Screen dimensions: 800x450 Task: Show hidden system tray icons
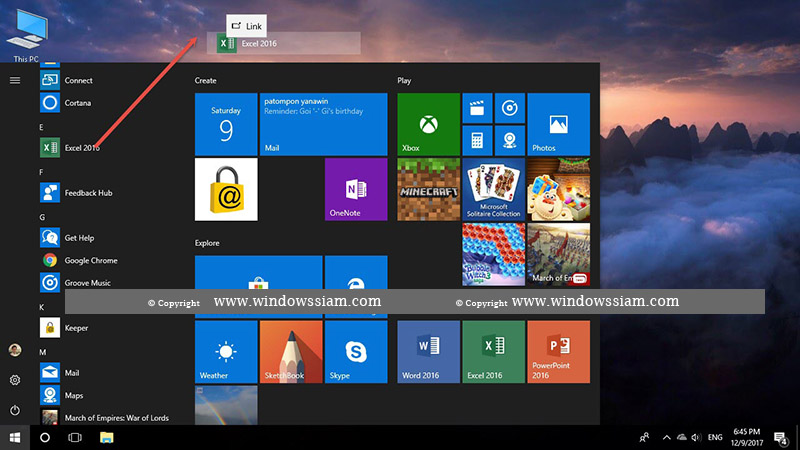pos(666,437)
